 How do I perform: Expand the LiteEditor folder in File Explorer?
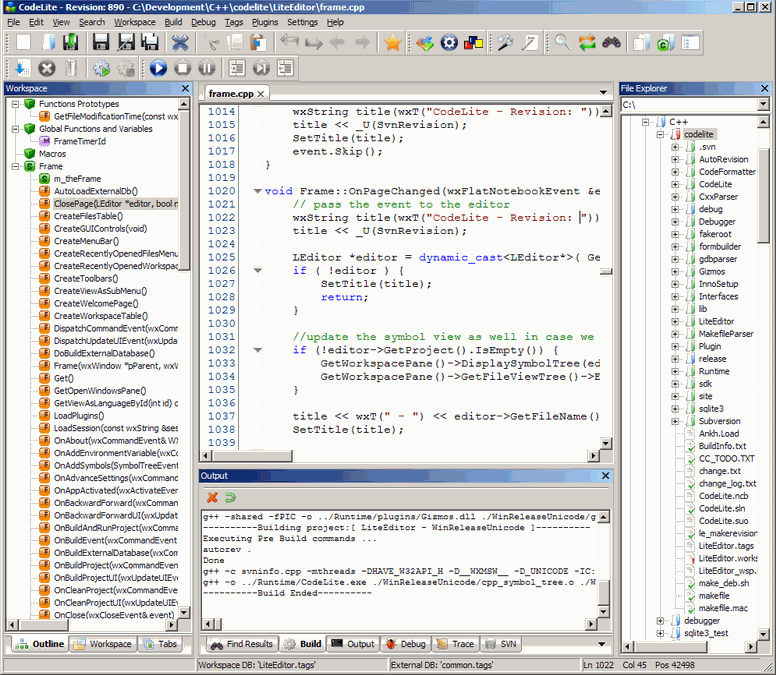coord(675,321)
